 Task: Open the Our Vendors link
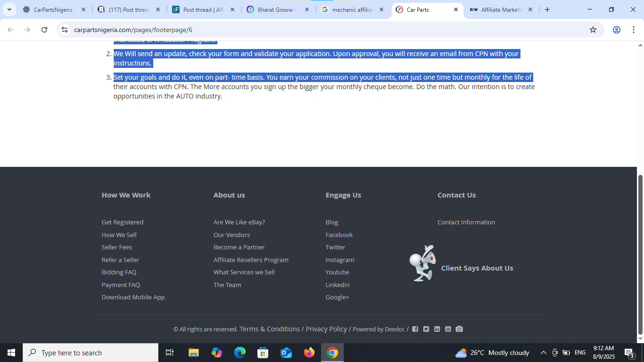pyautogui.click(x=231, y=235)
